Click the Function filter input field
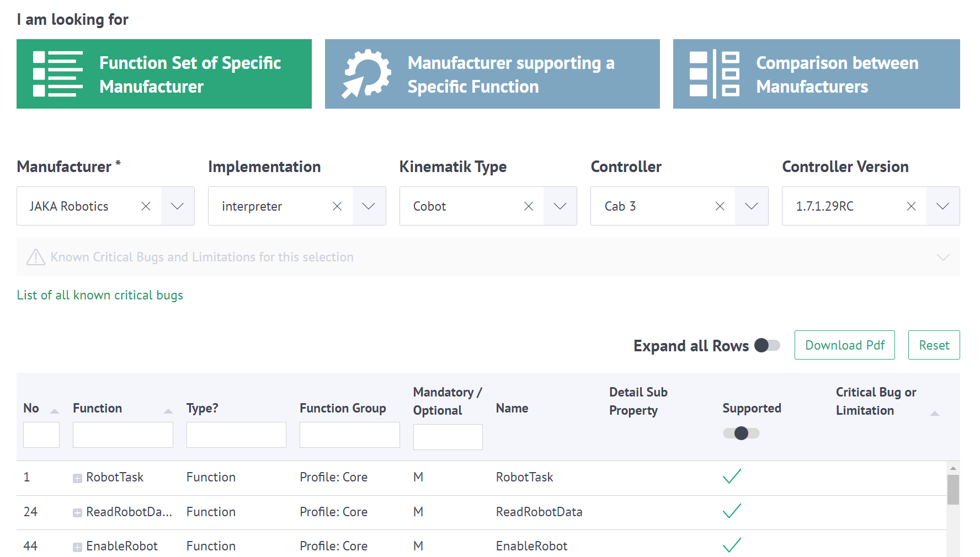This screenshot has width=980, height=557. tap(122, 435)
